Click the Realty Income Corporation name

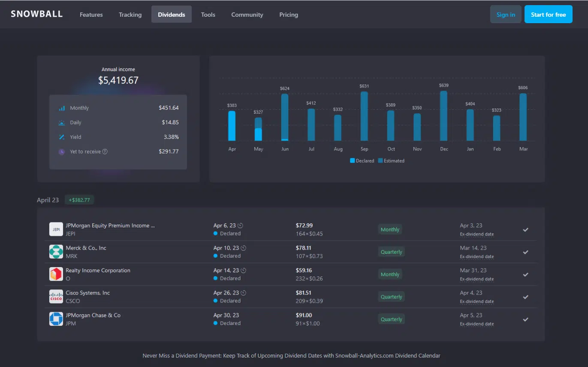[98, 271]
